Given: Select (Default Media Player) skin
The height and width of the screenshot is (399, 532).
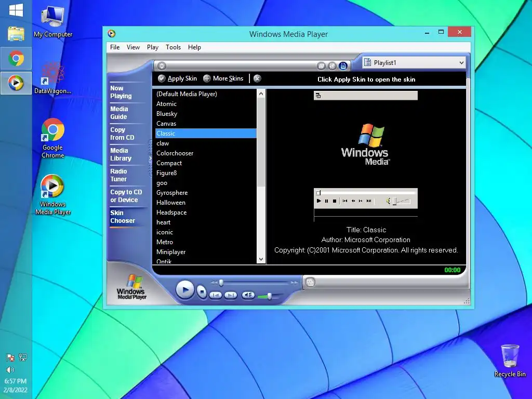Looking at the screenshot, I should coord(206,94).
